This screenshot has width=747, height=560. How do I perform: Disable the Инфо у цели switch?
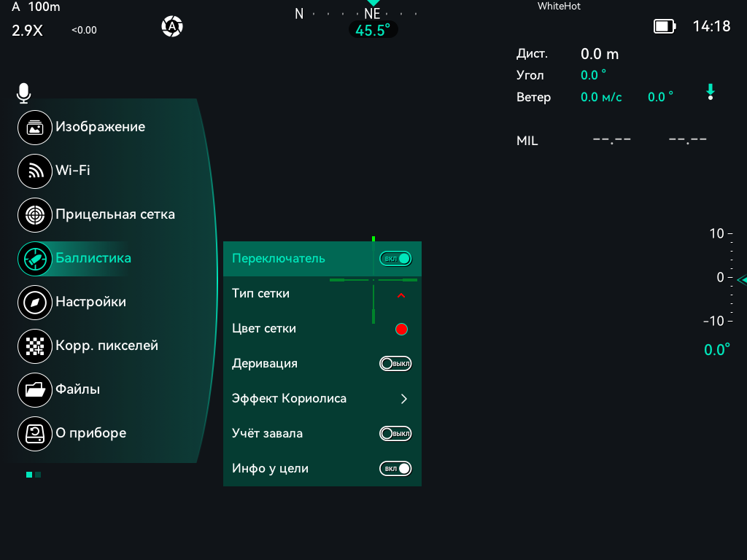[395, 469]
